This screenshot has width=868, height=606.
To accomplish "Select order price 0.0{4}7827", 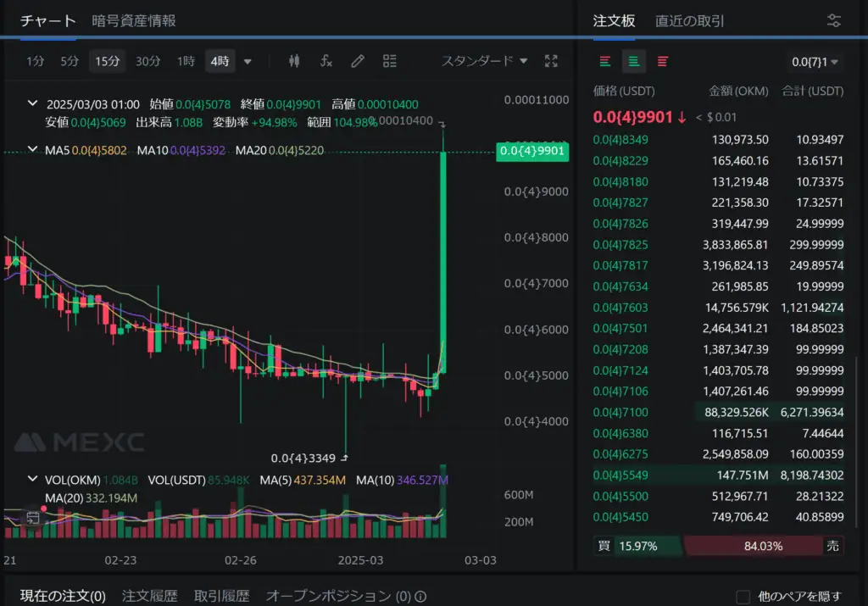I will 620,203.
